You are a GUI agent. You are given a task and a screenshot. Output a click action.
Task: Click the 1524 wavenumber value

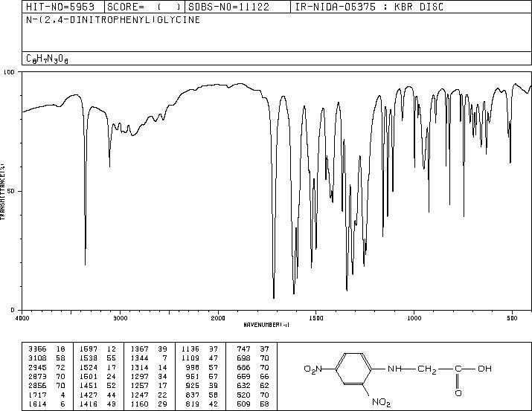[89, 367]
